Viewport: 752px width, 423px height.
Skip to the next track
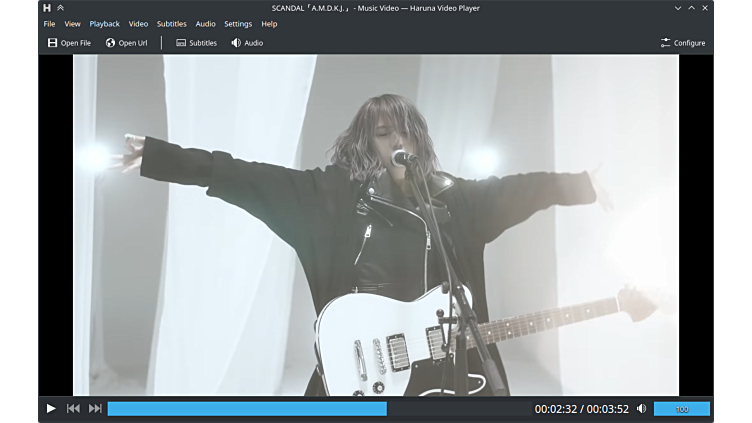[x=95, y=408]
